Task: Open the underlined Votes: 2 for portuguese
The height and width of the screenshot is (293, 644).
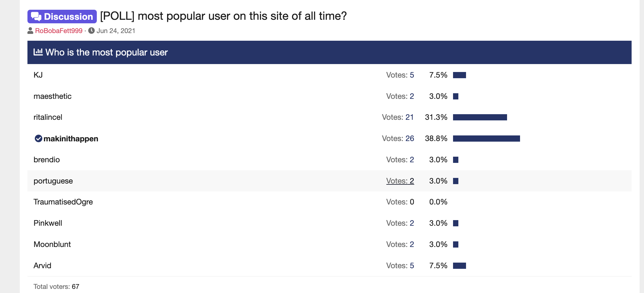Action: [400, 181]
